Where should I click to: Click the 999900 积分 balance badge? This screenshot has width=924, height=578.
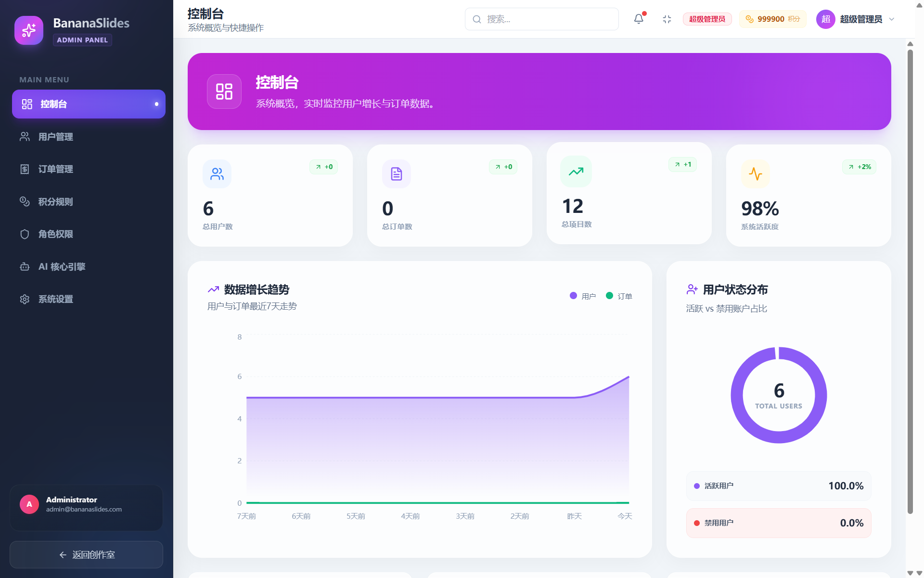coord(772,19)
